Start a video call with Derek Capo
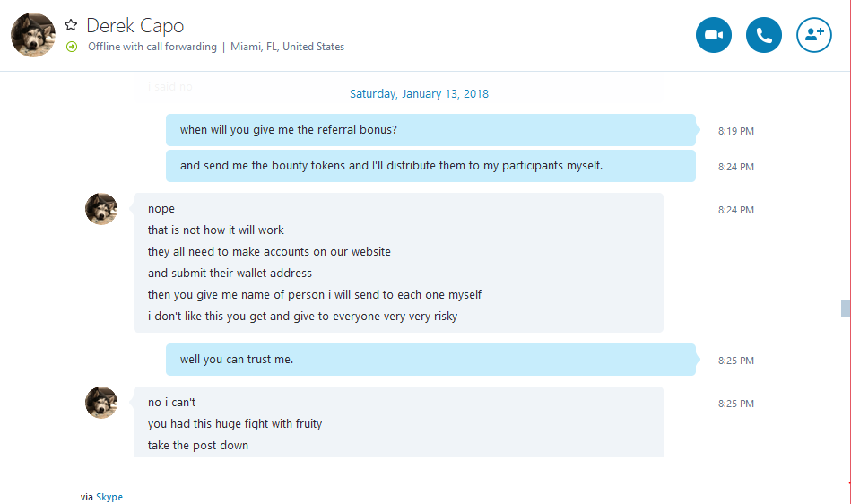The image size is (851, 504). (x=713, y=35)
